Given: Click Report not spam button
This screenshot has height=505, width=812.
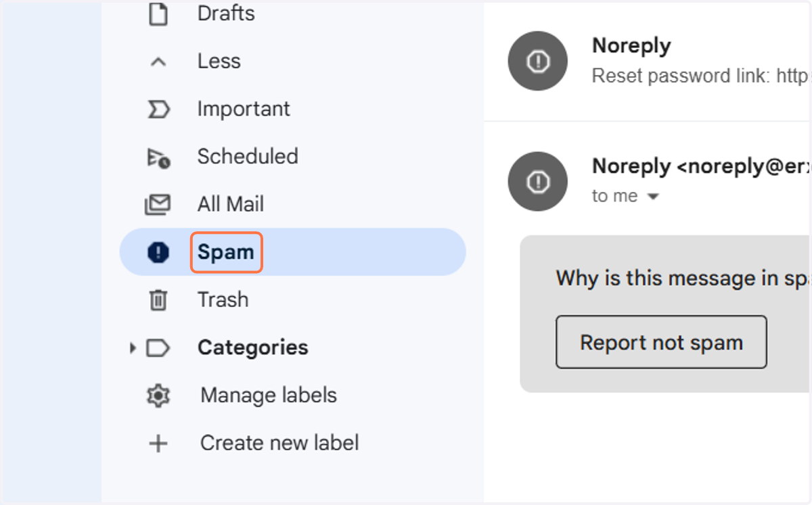Looking at the screenshot, I should [661, 342].
